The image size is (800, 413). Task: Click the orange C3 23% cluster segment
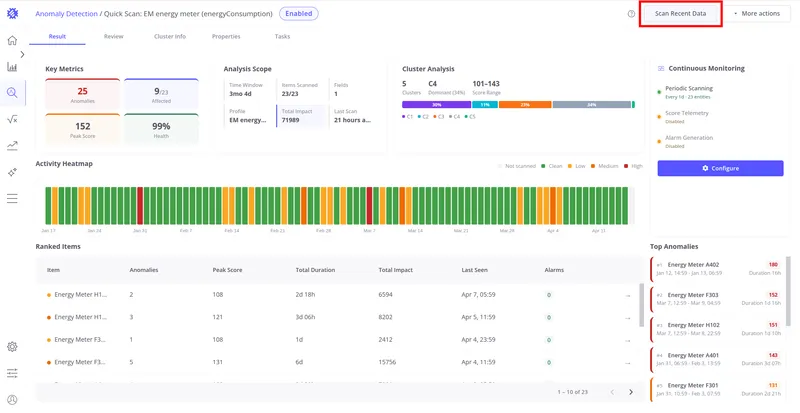click(525, 105)
